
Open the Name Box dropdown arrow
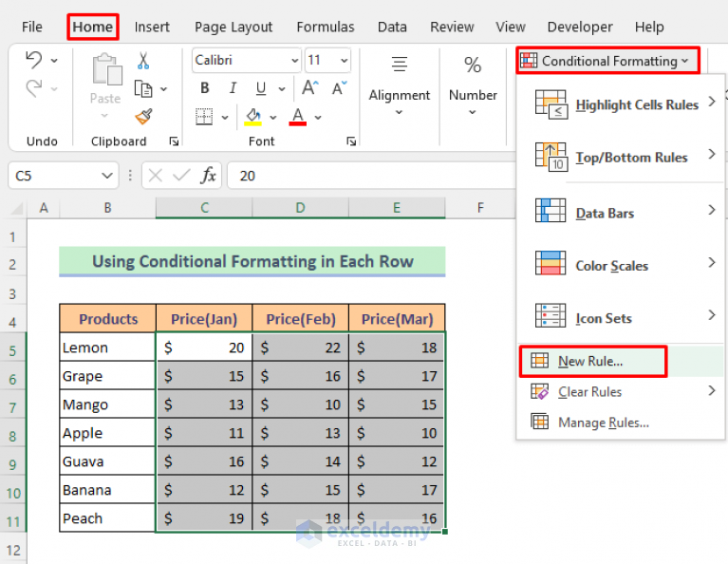pos(107,176)
